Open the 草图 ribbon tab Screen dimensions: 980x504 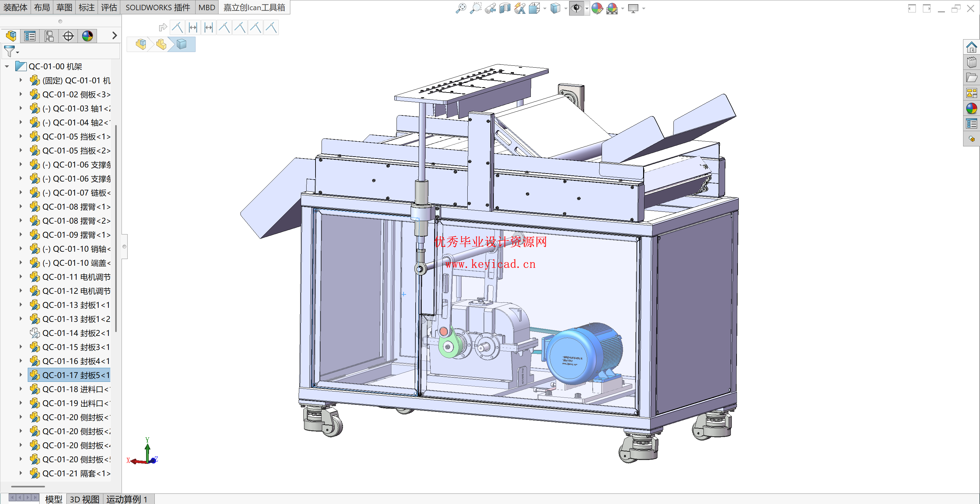pos(64,8)
